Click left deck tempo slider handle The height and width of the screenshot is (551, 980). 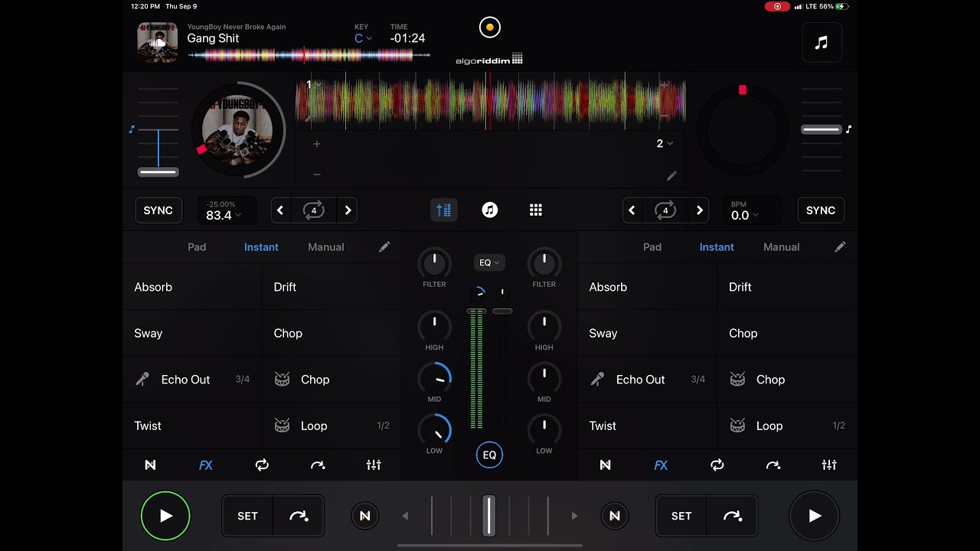tap(158, 172)
